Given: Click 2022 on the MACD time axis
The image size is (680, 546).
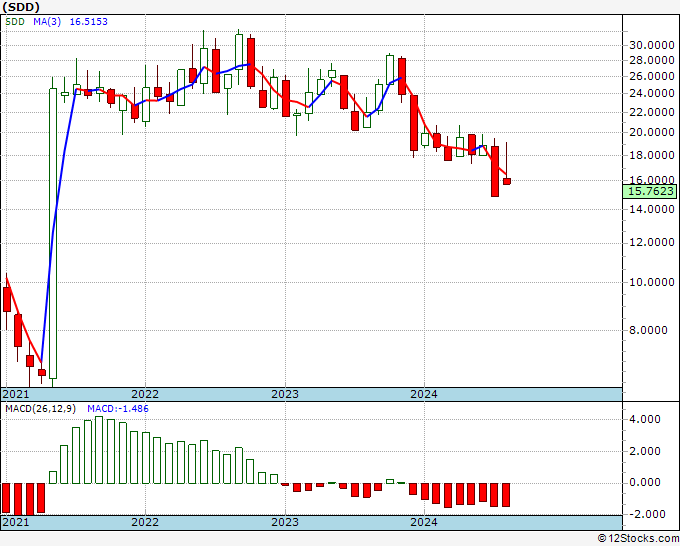Looking at the screenshot, I should [145, 522].
